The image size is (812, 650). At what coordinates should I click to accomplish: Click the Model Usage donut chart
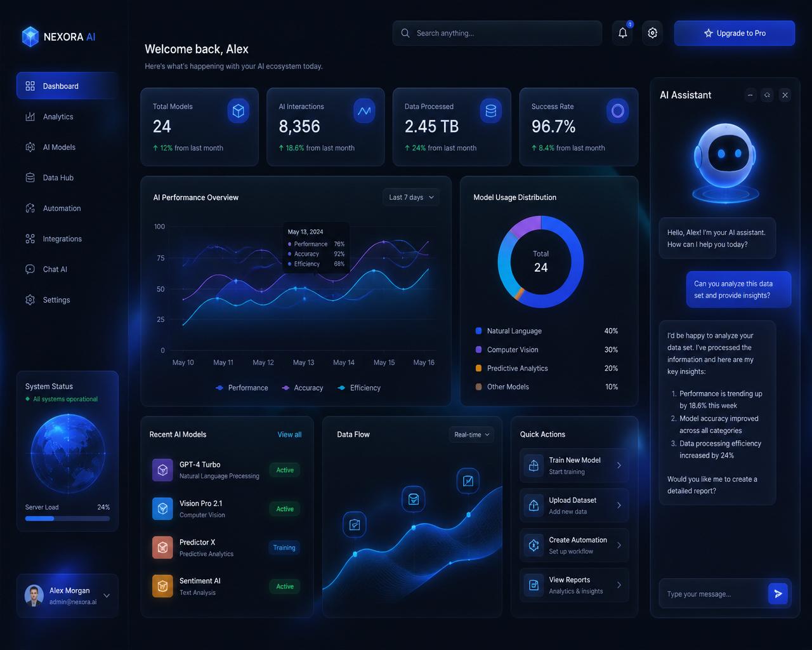coord(540,262)
